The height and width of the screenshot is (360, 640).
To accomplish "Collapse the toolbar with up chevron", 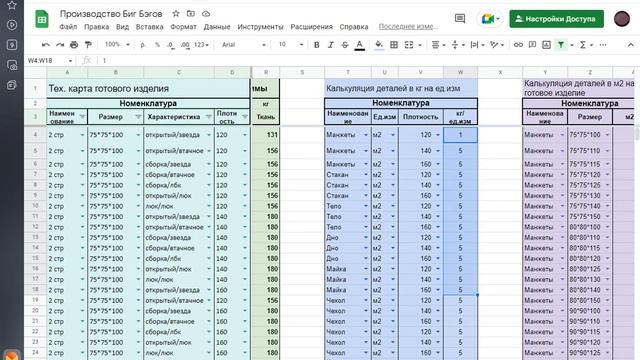I will tap(631, 45).
